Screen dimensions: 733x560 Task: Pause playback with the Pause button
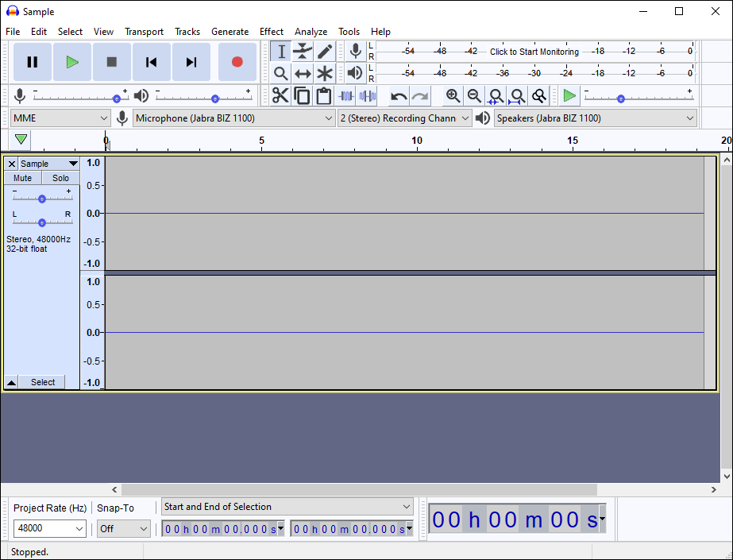coord(33,62)
